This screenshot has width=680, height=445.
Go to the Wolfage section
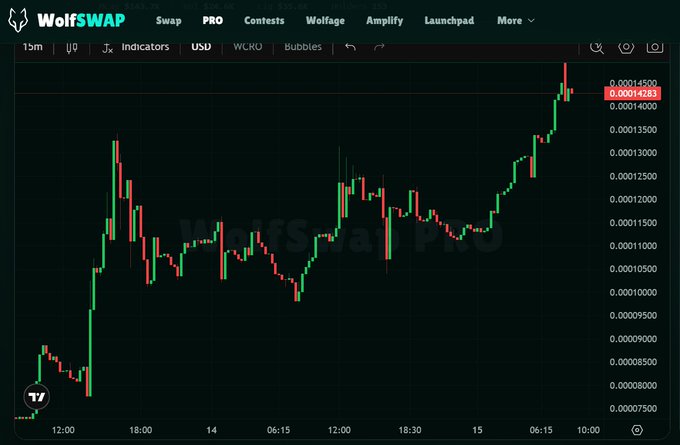pyautogui.click(x=325, y=20)
